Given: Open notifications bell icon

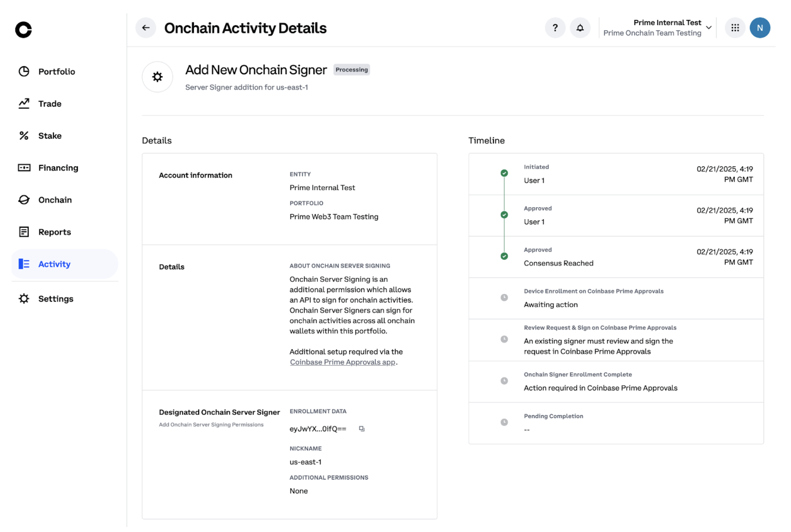Looking at the screenshot, I should click(x=580, y=28).
